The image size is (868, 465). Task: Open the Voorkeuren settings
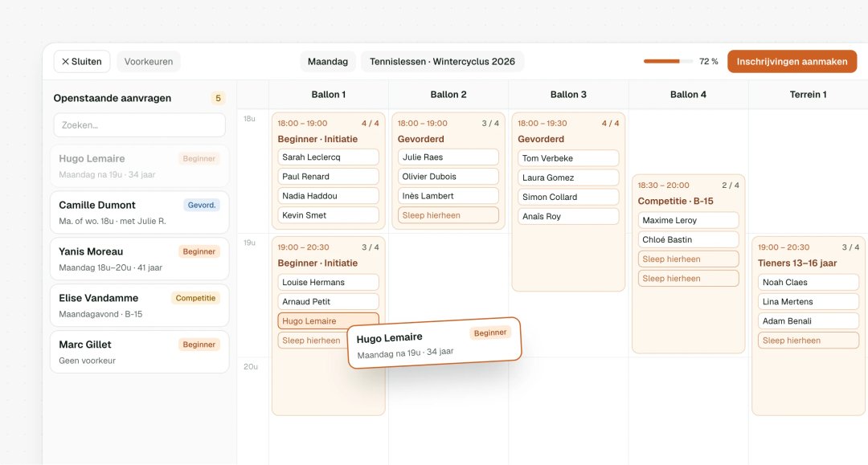coord(149,61)
